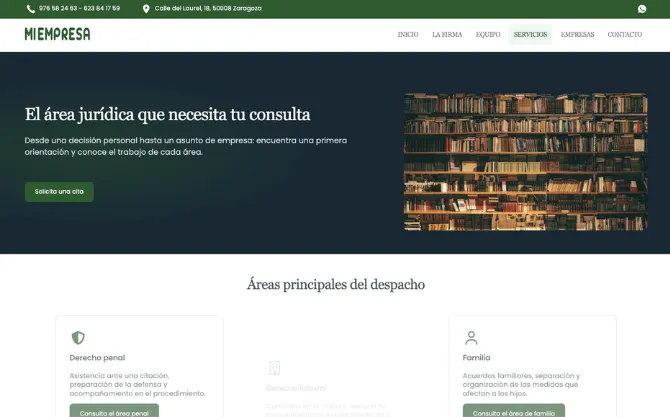Click the description Asistencia ante una citación

[138, 385]
